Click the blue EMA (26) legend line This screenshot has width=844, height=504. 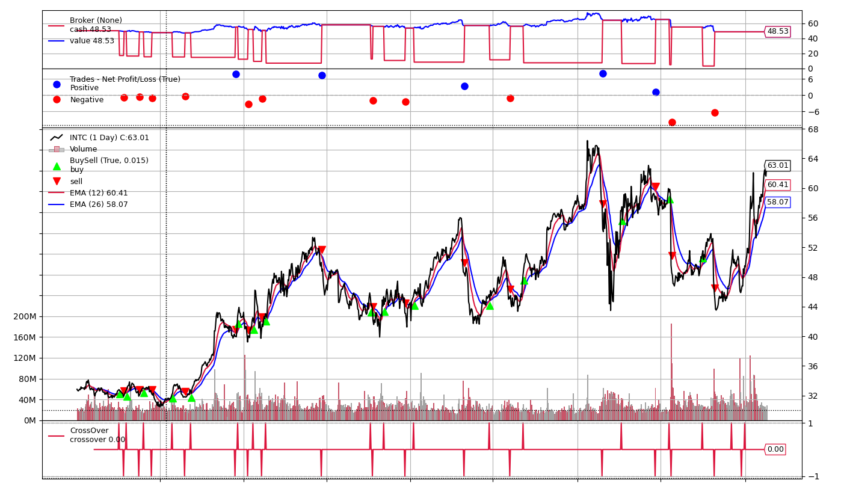click(57, 204)
